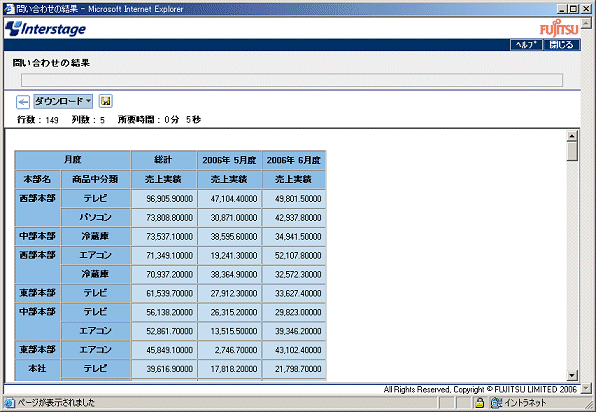Click the page icon in status bar
The width and height of the screenshot is (596, 412).
(10, 402)
